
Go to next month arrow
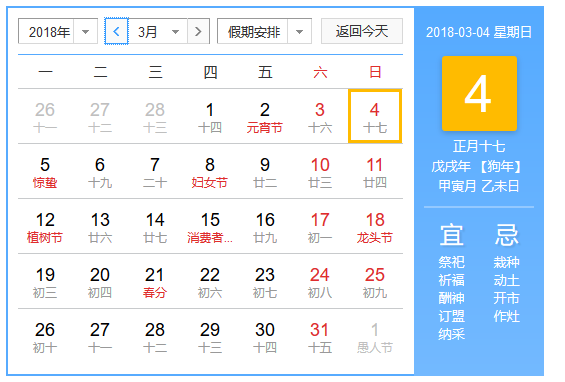[198, 31]
